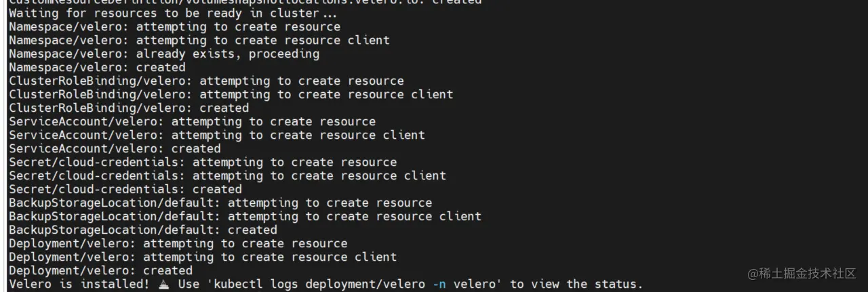
Task: Select 'ServiceAccount/velero: attempting to create resource' line
Action: click(192, 121)
